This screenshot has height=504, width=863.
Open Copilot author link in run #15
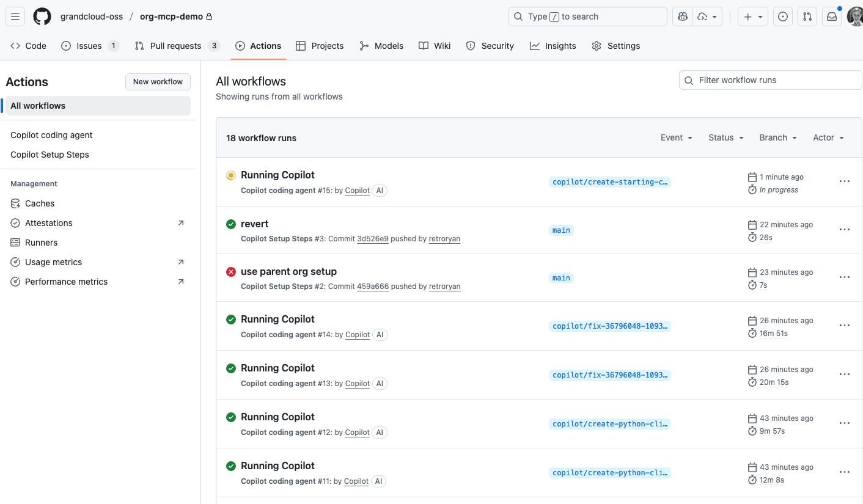357,191
